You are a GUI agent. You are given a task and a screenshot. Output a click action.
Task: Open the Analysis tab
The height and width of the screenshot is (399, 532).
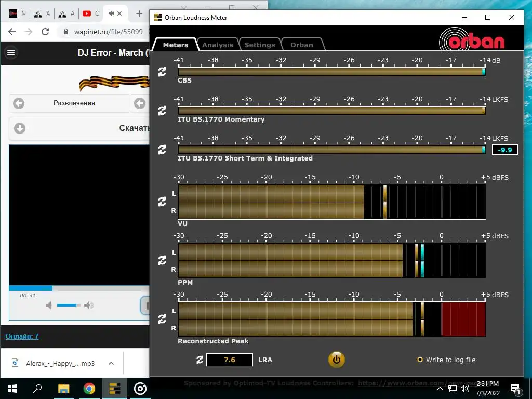[218, 45]
